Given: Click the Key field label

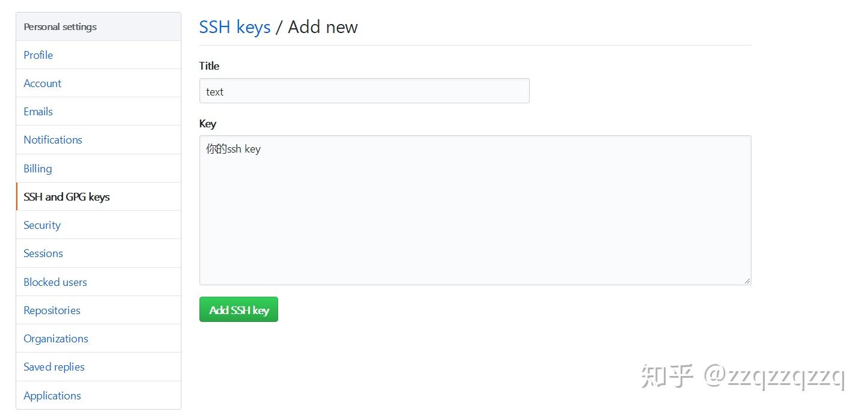Looking at the screenshot, I should [x=208, y=124].
